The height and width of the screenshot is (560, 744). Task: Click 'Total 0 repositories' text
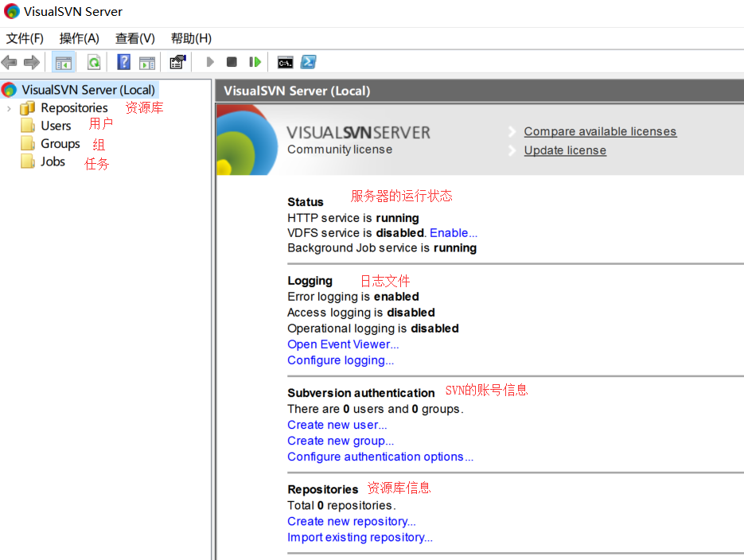click(x=341, y=505)
